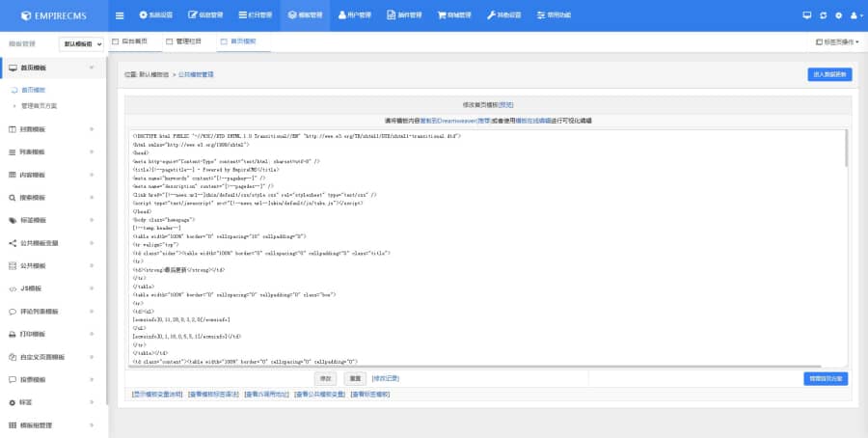Viewport: 868px width, 438px height.
Task: Click the 自定义页面模板 copy icon in sidebar
Action: pyautogui.click(x=13, y=357)
